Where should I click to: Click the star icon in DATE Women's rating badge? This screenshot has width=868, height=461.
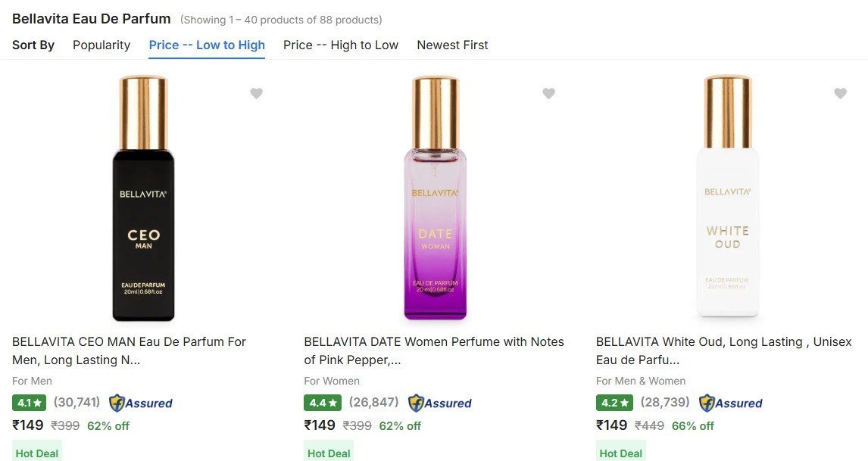coord(331,403)
